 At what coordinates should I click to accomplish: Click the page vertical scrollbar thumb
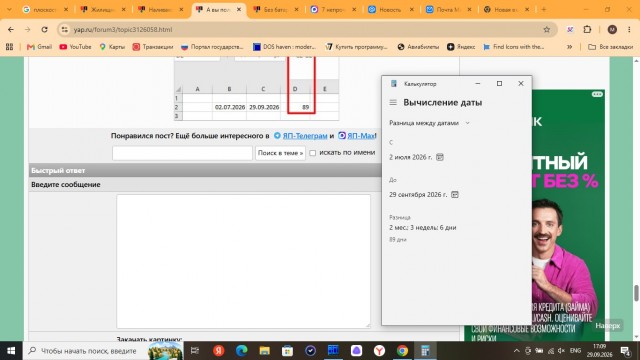tap(636, 293)
